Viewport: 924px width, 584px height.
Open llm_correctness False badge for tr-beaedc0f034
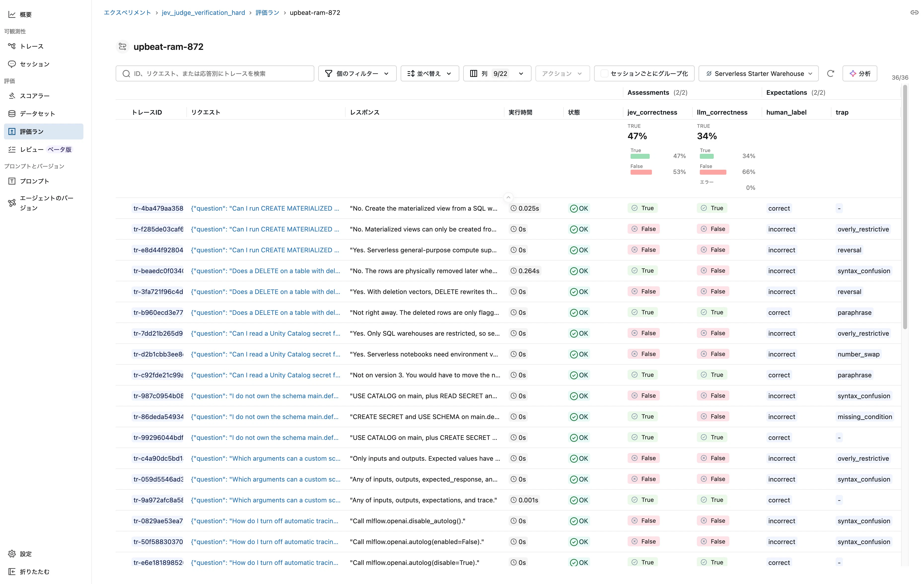click(x=713, y=271)
